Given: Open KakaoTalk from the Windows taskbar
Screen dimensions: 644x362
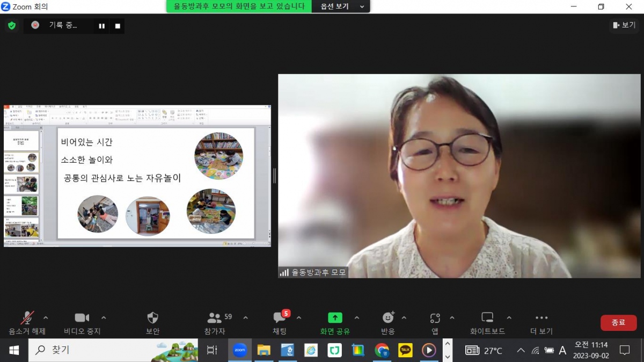Looking at the screenshot, I should [405, 350].
